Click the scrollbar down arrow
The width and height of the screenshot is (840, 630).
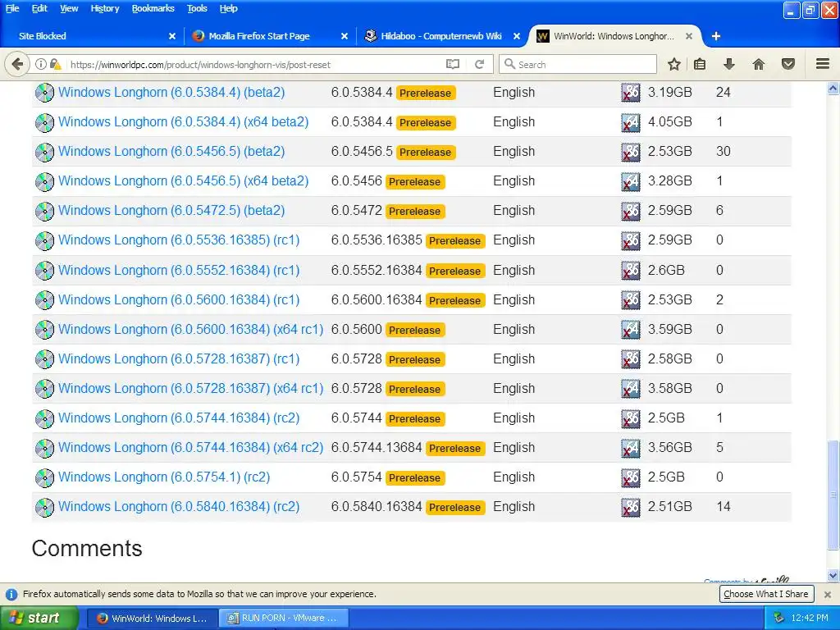click(833, 576)
